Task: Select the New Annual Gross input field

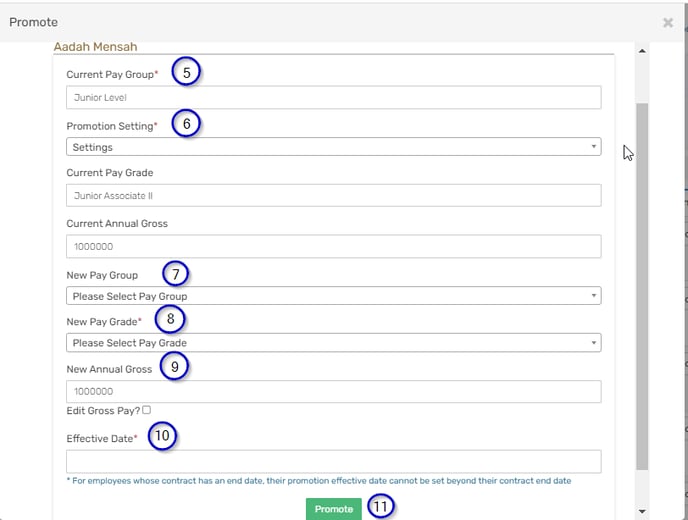Action: [333, 392]
